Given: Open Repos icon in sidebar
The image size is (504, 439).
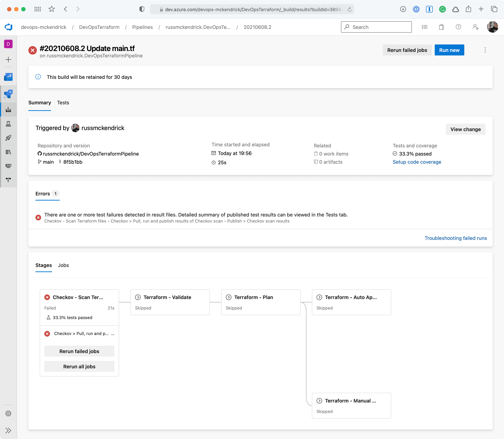Looking at the screenshot, I should [8, 94].
